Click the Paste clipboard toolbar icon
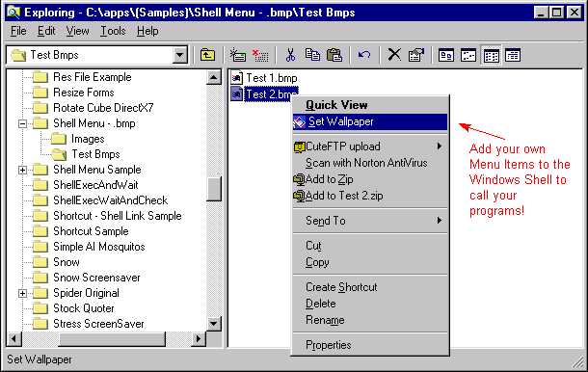The image size is (588, 372). (x=334, y=55)
